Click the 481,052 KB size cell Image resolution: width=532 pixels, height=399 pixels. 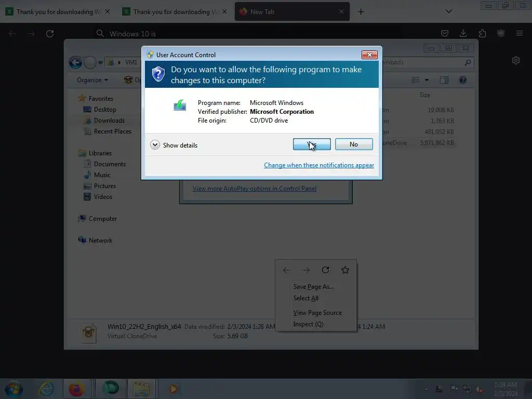pyautogui.click(x=439, y=132)
